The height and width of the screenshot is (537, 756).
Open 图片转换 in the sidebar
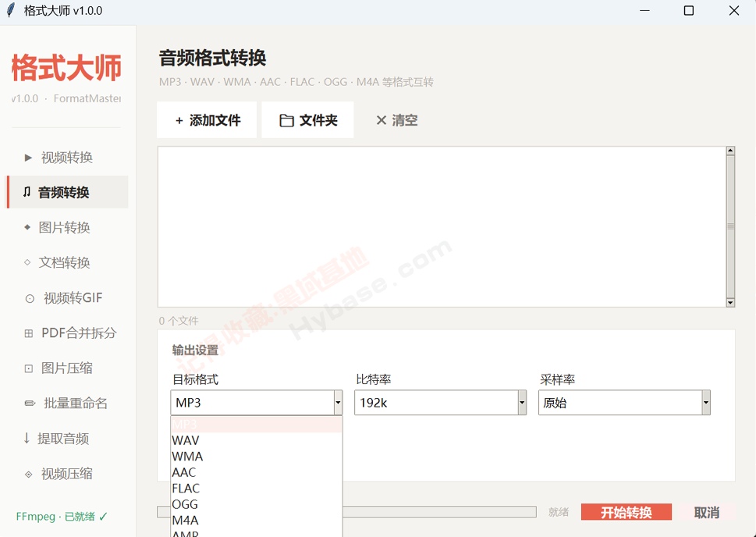67,227
